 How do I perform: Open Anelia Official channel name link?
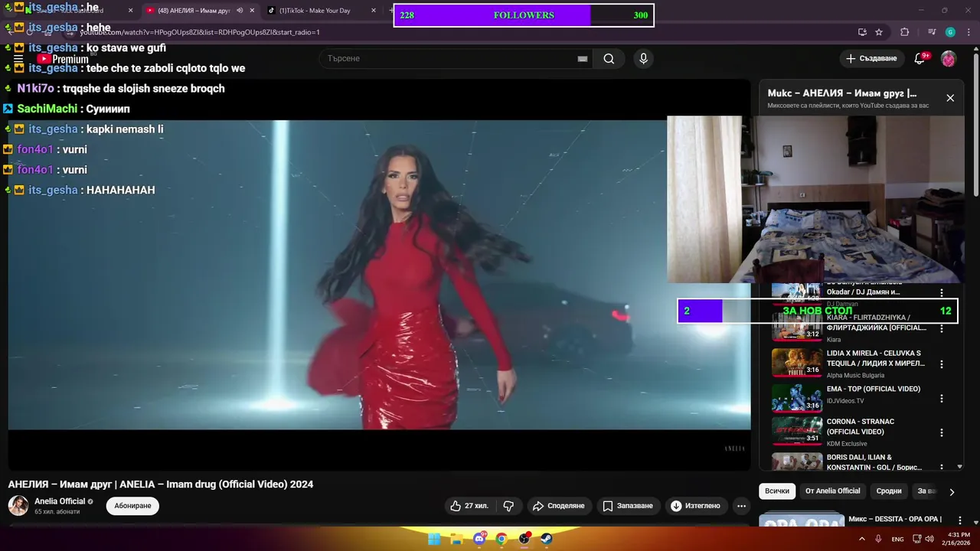[x=60, y=501]
